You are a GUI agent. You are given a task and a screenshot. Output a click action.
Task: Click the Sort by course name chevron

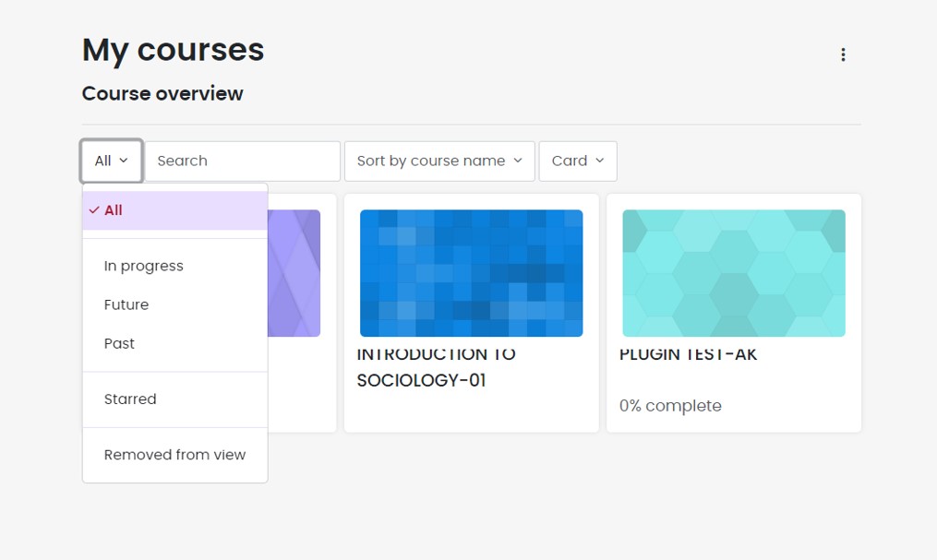click(518, 161)
